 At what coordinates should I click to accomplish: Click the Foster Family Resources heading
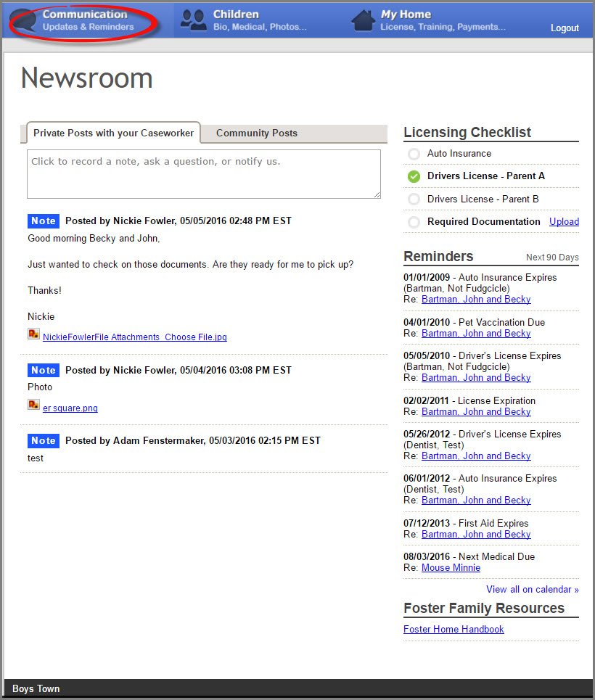coord(484,608)
